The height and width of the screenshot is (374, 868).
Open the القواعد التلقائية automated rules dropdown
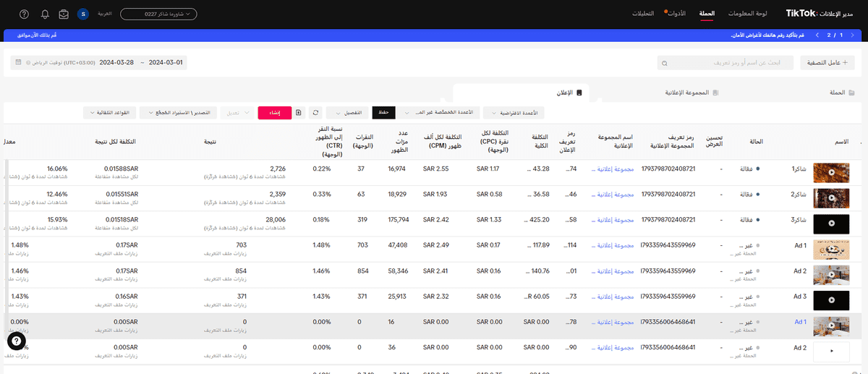click(109, 113)
